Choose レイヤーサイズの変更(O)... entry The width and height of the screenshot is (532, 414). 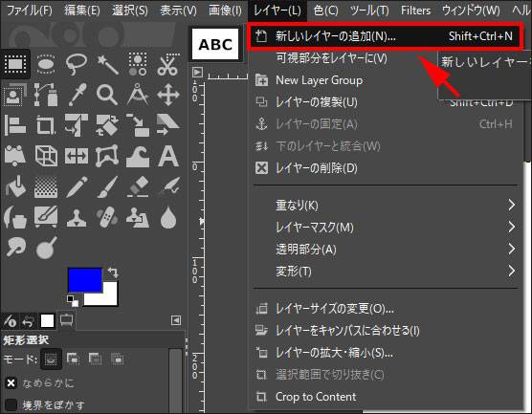pyautogui.click(x=386, y=309)
